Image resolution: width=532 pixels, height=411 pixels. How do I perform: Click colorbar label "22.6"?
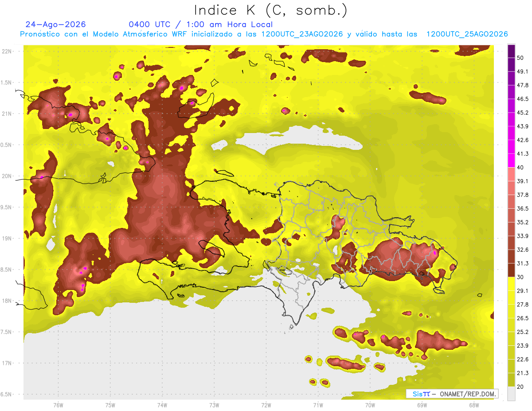(522, 359)
